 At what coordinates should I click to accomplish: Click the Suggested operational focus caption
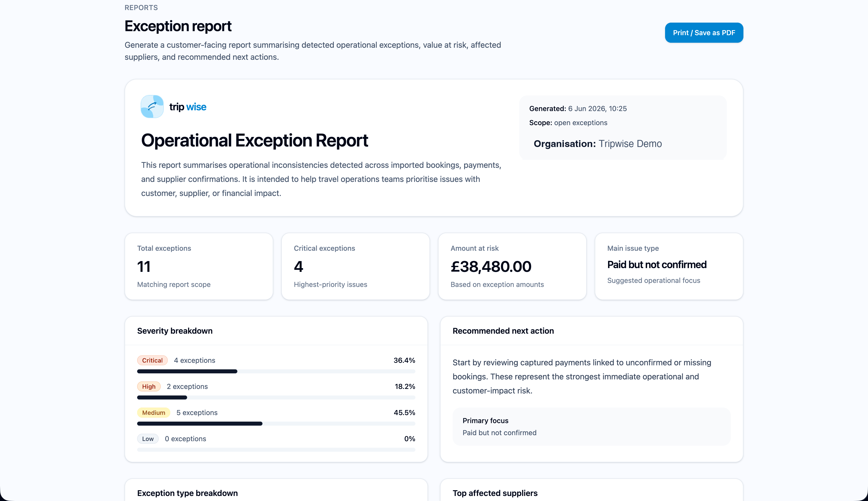pos(654,280)
